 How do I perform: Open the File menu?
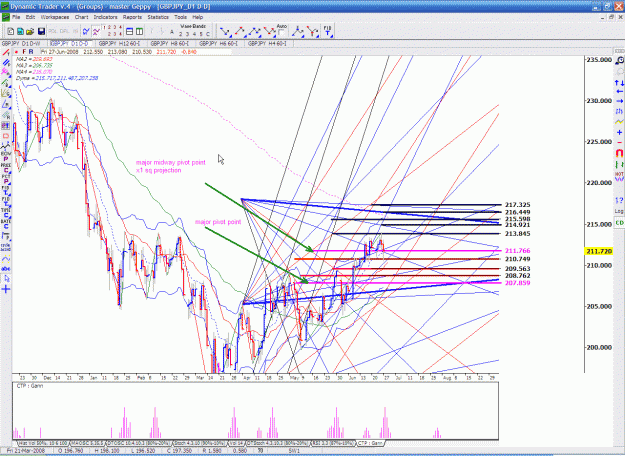[x=16, y=17]
